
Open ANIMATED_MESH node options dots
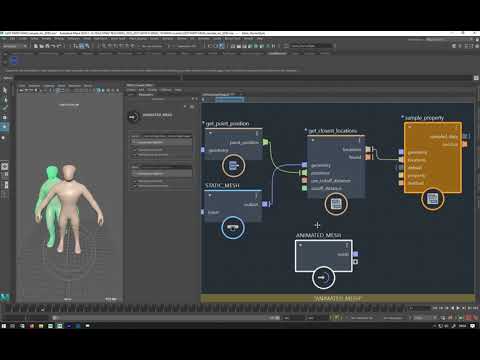tap(347, 245)
